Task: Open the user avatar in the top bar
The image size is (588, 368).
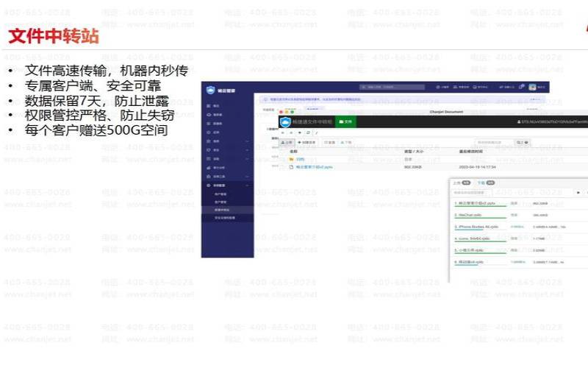Action: coord(532,87)
